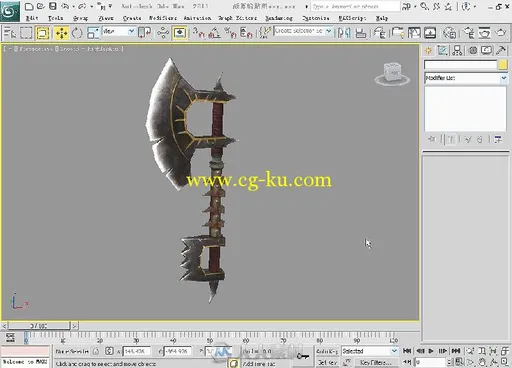Open the Create Selection Set dropdown
The image size is (512, 368).
point(303,31)
